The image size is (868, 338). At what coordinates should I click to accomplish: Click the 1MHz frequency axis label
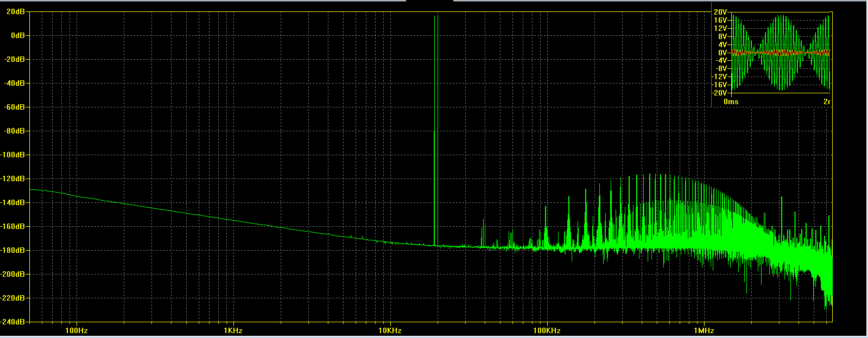click(704, 330)
